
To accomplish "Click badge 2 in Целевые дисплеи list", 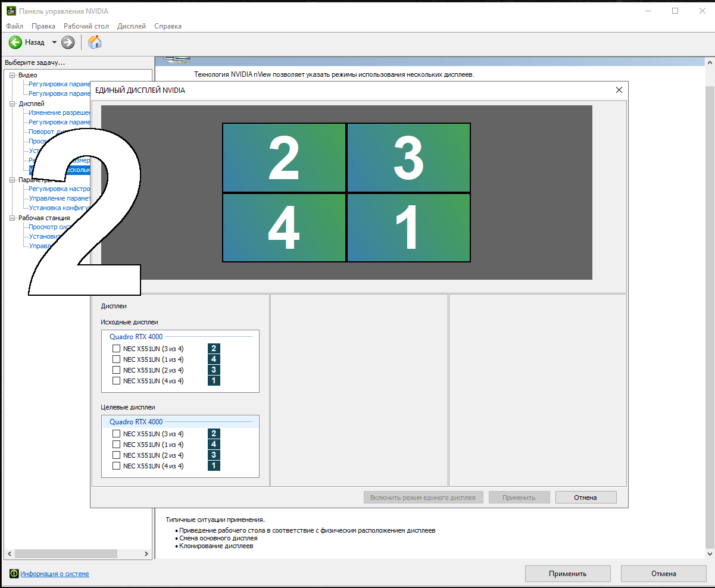I will 214,434.
